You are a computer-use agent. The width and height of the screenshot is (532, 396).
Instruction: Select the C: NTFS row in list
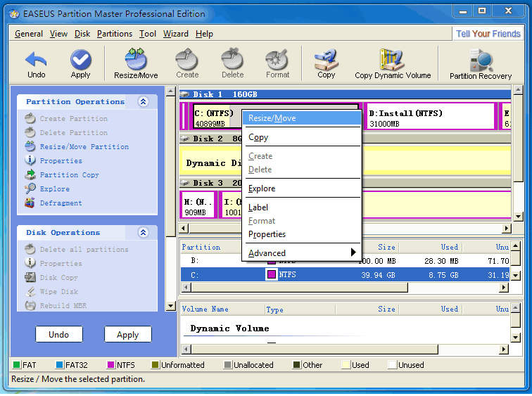(345, 274)
